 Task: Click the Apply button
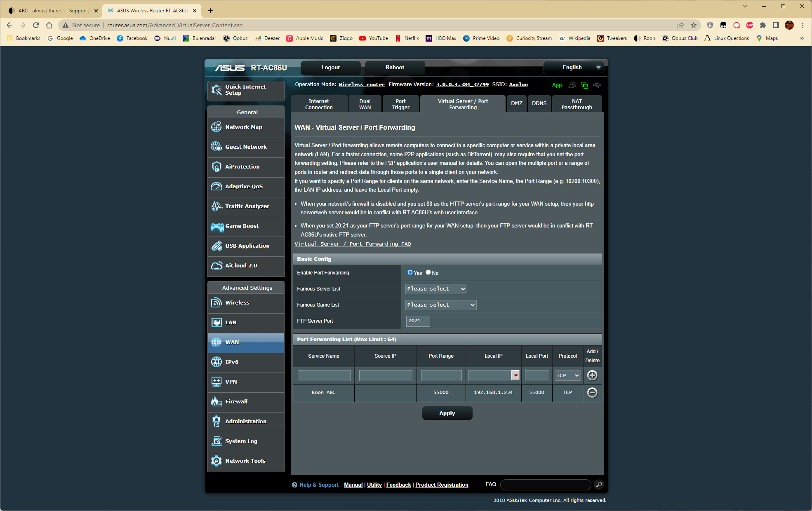tap(447, 413)
